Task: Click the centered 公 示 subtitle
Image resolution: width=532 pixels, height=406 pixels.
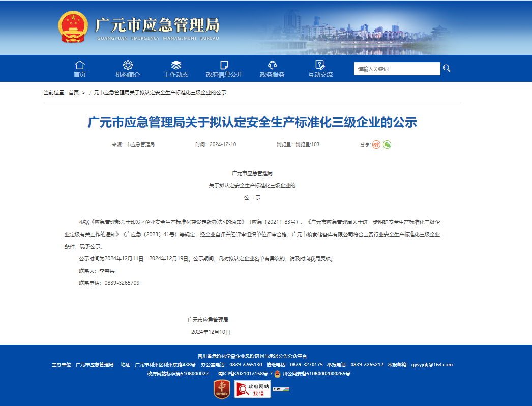Action: 252,197
